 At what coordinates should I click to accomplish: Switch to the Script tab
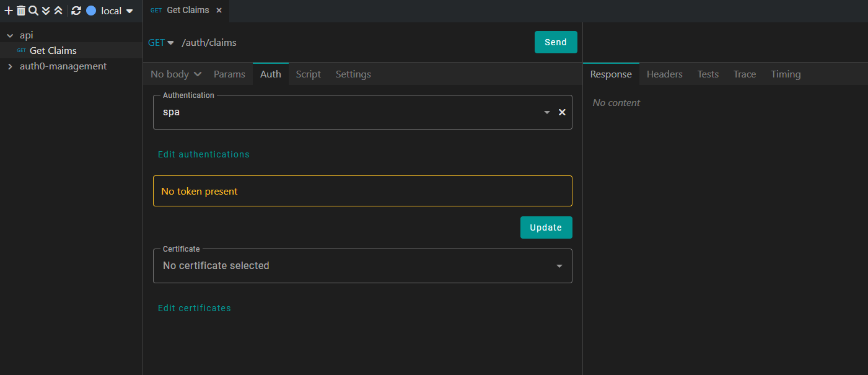click(x=308, y=74)
